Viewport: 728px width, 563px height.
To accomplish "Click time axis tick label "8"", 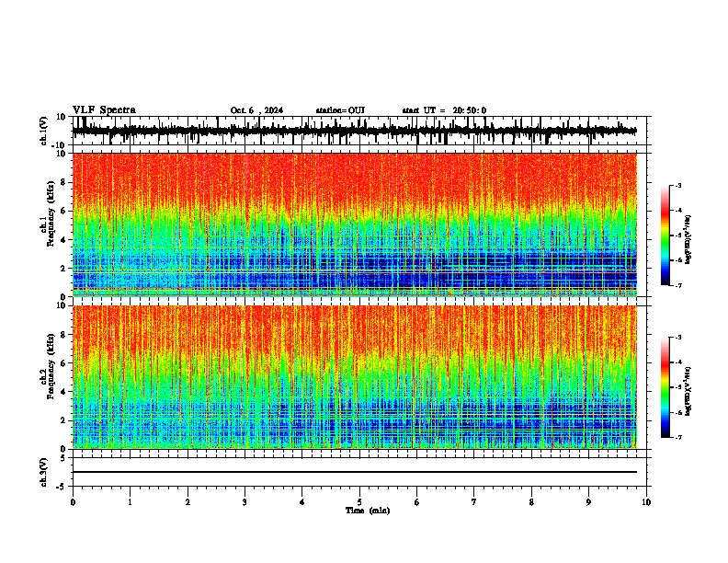I will [531, 501].
